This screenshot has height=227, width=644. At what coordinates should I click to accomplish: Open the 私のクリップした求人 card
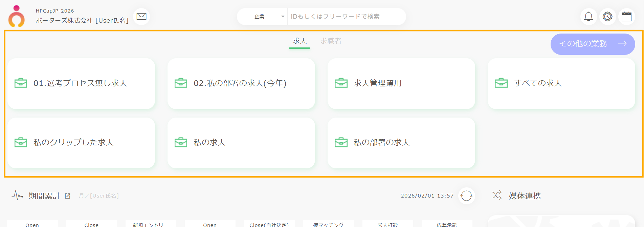click(x=81, y=143)
